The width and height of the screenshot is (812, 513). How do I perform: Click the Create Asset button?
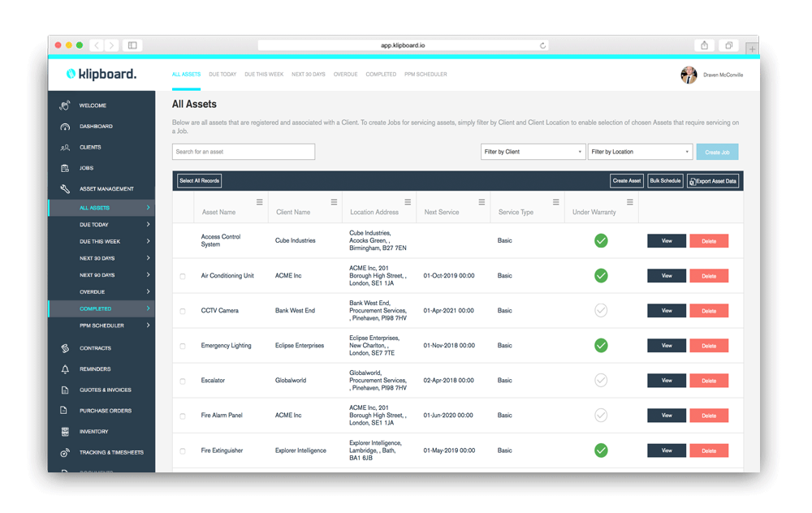pyautogui.click(x=627, y=181)
